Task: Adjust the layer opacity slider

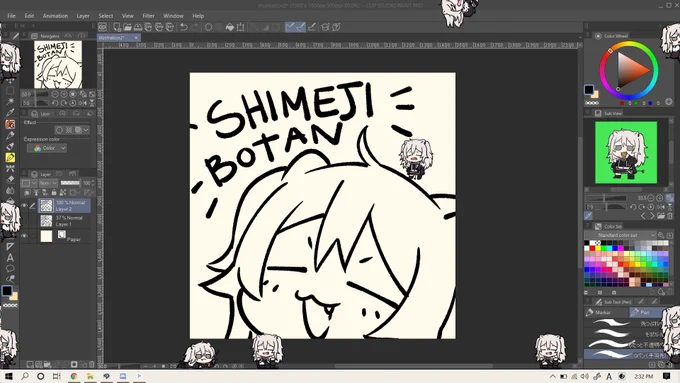Action: 70,183
